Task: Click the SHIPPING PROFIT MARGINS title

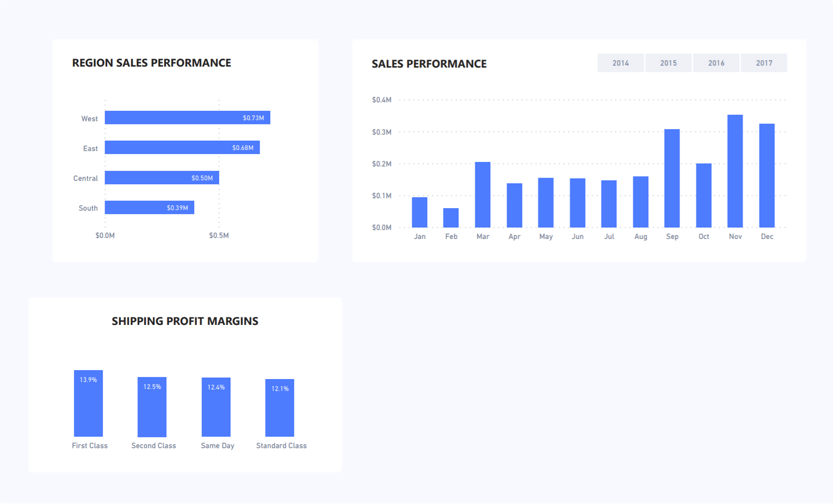Action: pos(185,321)
